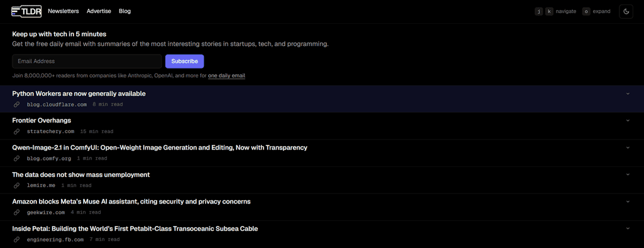Open 'The data does not show mass unemployment'

pos(81,175)
